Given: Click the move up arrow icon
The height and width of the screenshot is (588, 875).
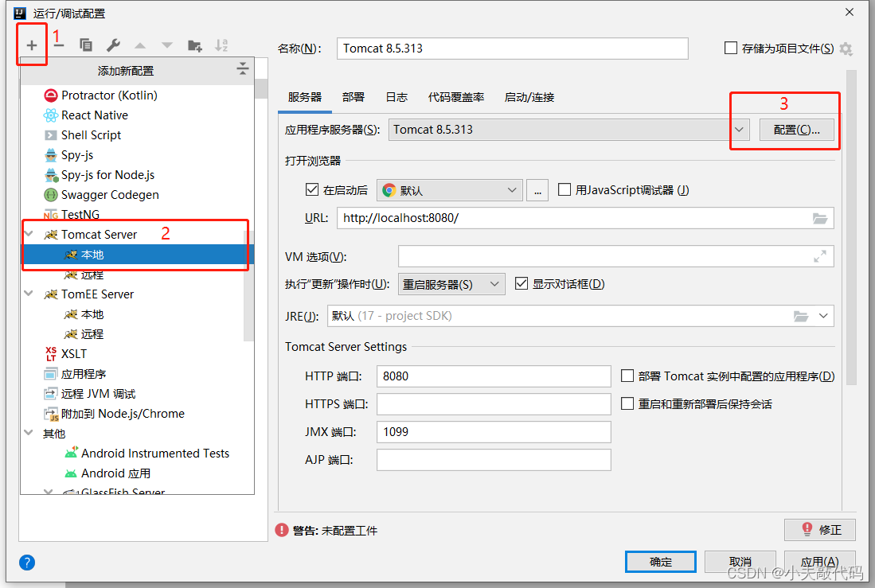Looking at the screenshot, I should click(x=140, y=45).
